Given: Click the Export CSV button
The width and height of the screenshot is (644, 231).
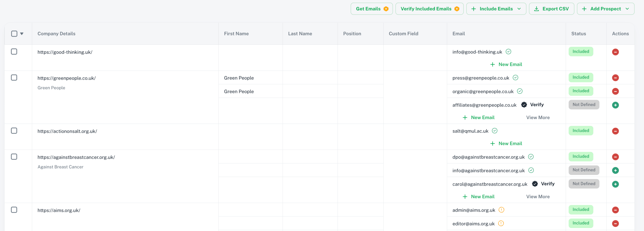Looking at the screenshot, I should pos(551,9).
